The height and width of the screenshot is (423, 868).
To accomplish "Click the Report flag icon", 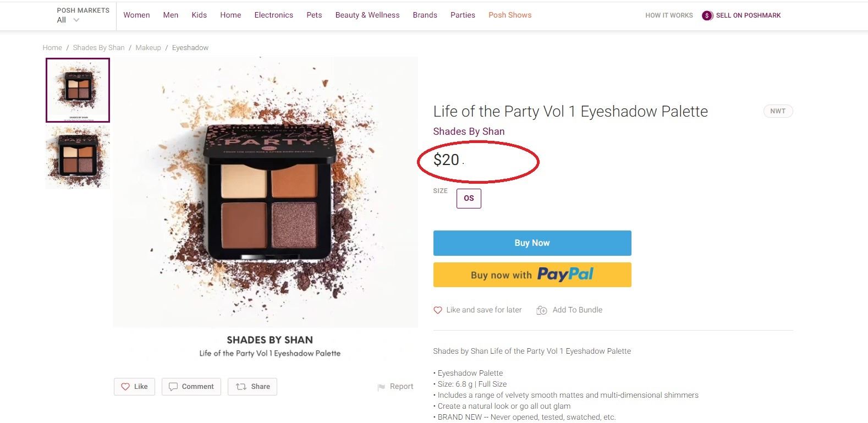I will pos(381,387).
